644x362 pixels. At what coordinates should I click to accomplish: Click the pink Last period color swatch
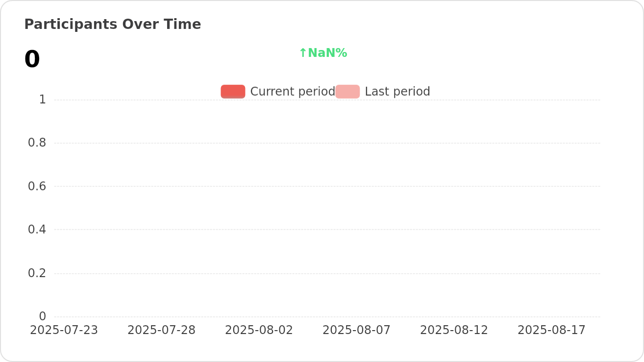tap(347, 92)
